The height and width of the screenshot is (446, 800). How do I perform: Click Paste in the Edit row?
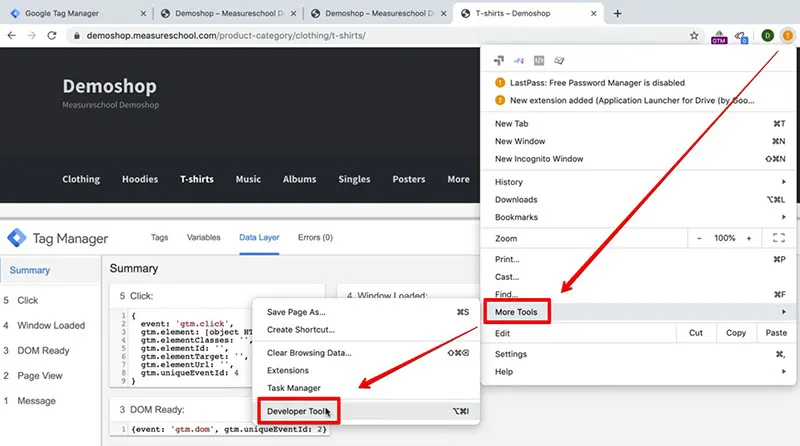[x=776, y=333]
